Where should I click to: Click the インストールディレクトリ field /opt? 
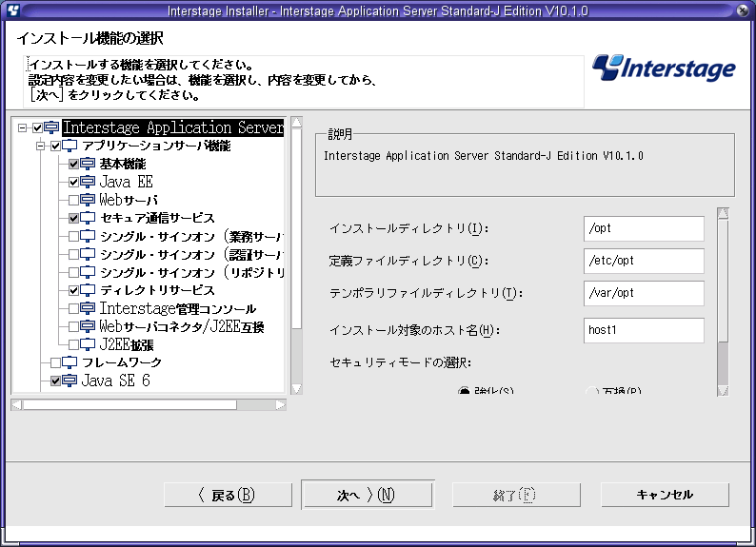coord(644,228)
